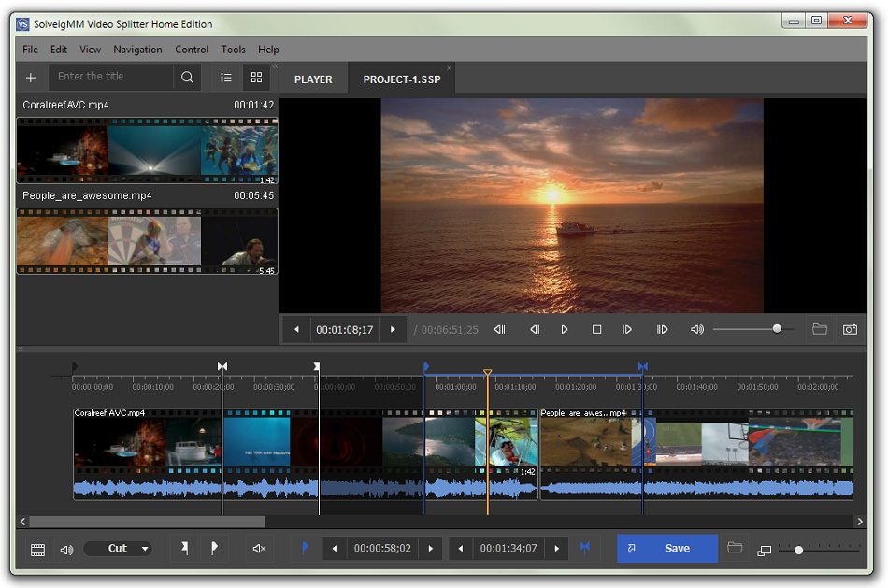Viewport: 888px width, 588px height.
Task: Switch to the PLAYER tab
Action: click(x=313, y=79)
